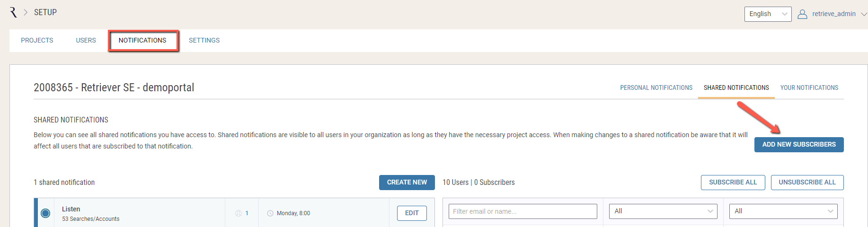Click SUBSCRIBE ALL button

coord(733,183)
